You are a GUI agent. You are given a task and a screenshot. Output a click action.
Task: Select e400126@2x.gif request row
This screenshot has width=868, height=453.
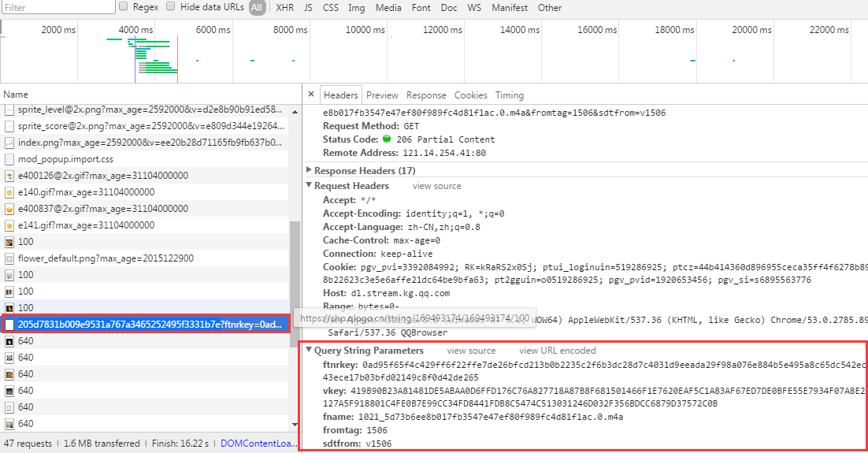tap(145, 176)
